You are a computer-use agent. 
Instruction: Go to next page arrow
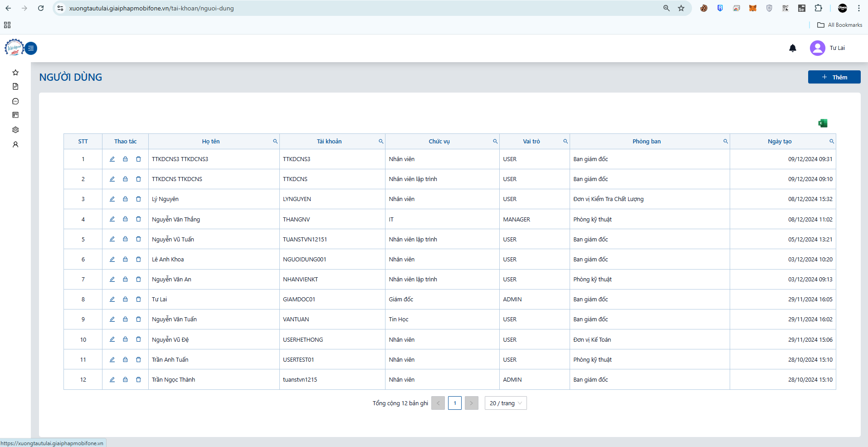[x=472, y=403]
